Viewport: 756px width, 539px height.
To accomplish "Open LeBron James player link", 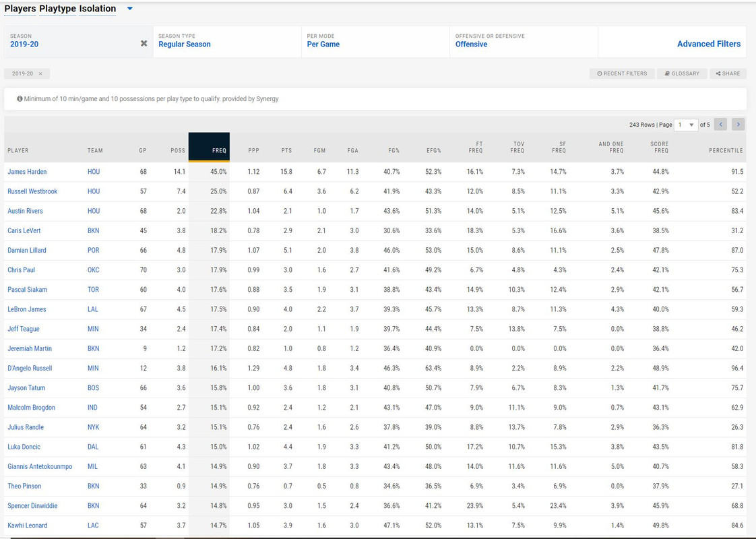I will pyautogui.click(x=27, y=309).
